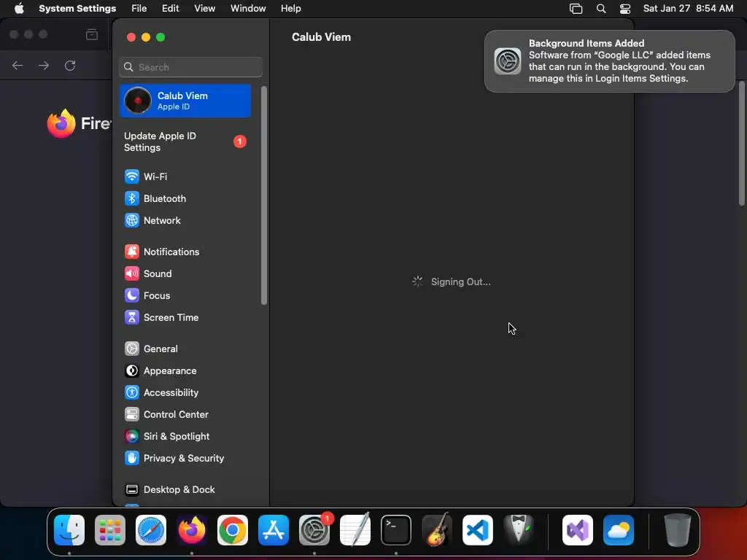Select Calub Viem Apple ID account row
Image resolution: width=747 pixels, height=560 pixels.
[x=185, y=101]
